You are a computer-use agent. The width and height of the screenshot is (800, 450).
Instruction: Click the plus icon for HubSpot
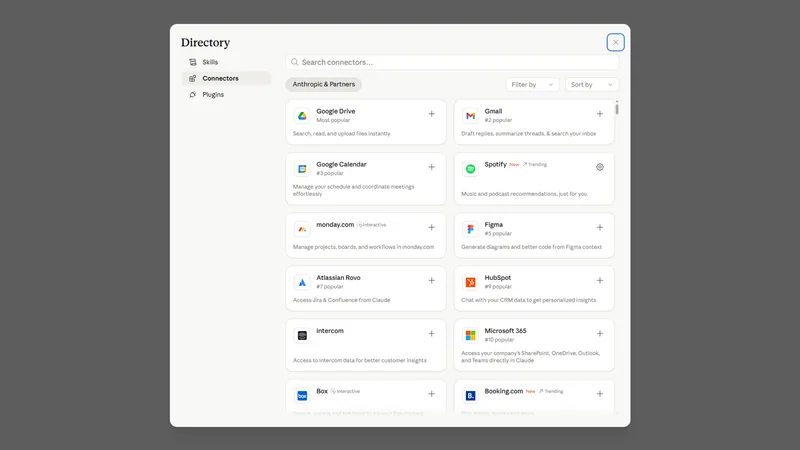[x=600, y=281]
